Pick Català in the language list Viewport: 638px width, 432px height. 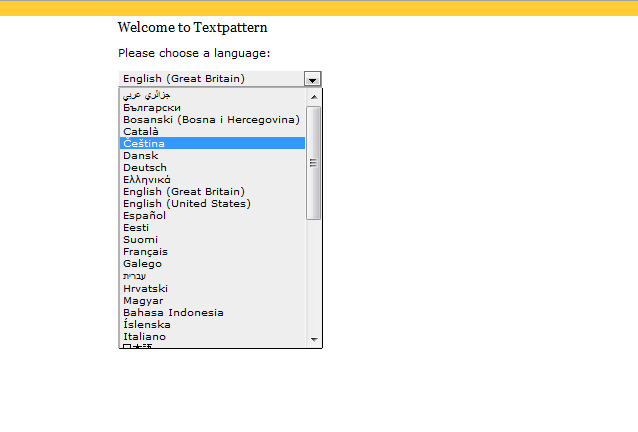tap(213, 131)
